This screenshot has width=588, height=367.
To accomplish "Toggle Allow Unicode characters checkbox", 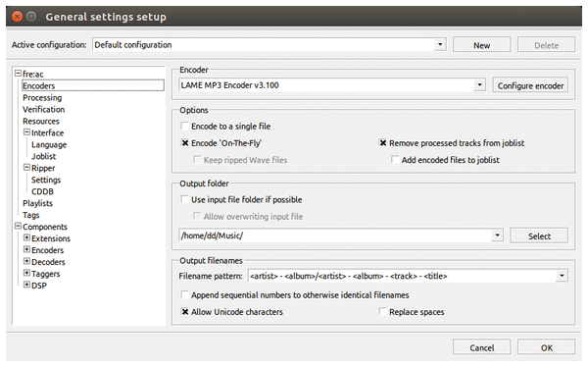I will tap(184, 311).
